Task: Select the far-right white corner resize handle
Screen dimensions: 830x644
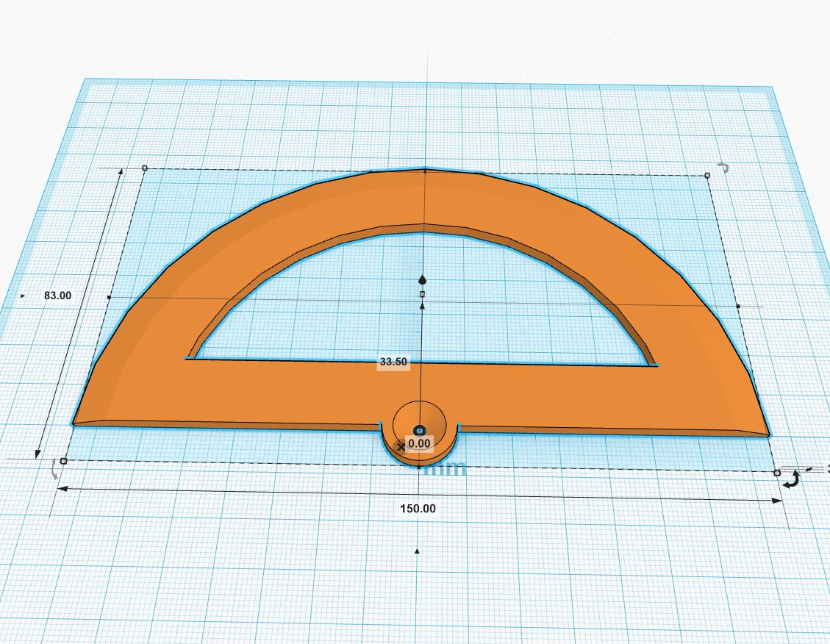Action: click(707, 175)
